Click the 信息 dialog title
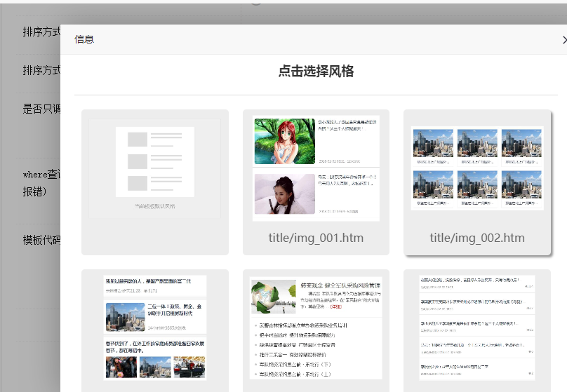The image size is (567, 392). pyautogui.click(x=84, y=39)
